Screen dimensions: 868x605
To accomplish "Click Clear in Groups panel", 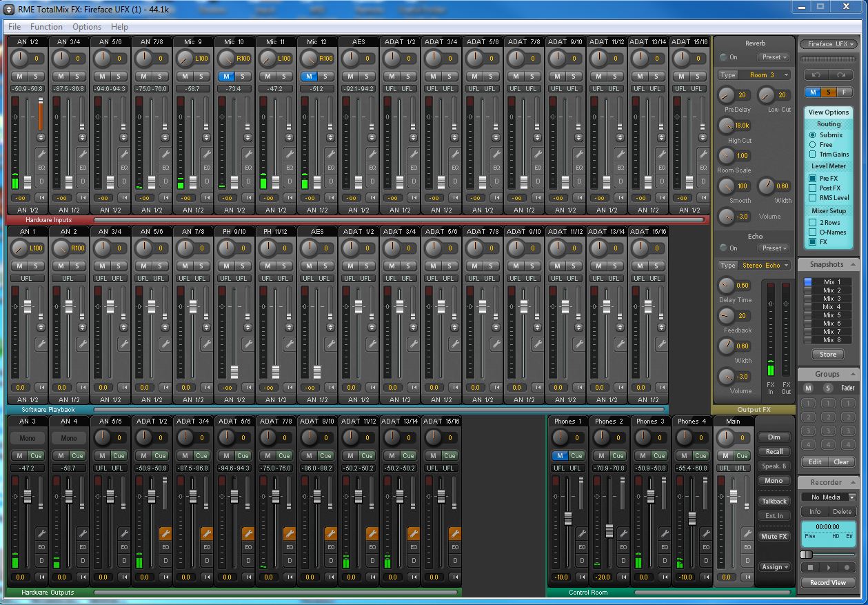I will (842, 462).
